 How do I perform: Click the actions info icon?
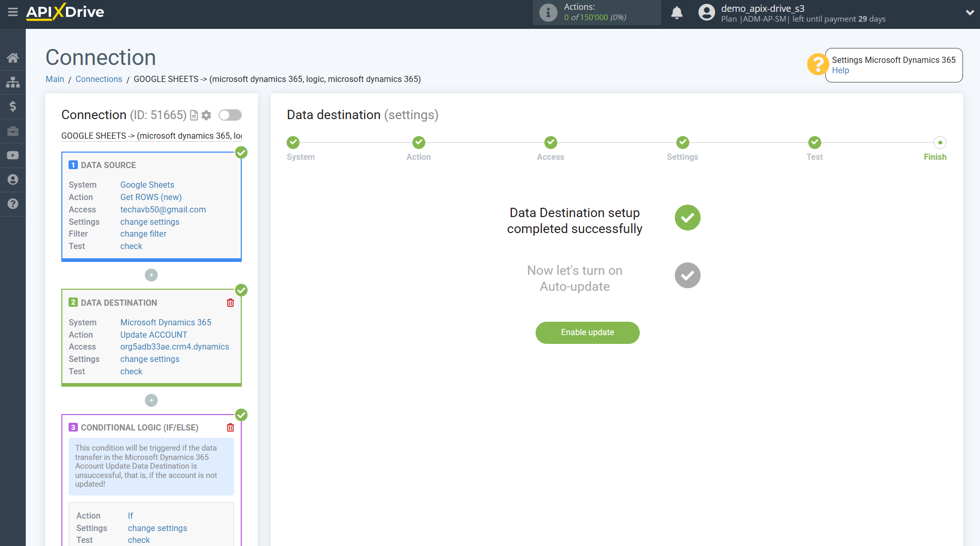tap(549, 12)
